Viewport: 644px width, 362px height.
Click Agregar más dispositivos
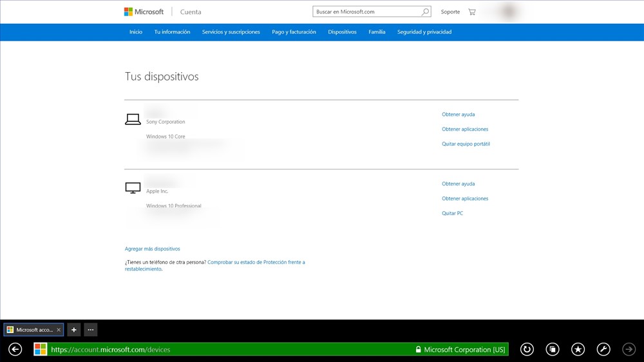click(153, 249)
